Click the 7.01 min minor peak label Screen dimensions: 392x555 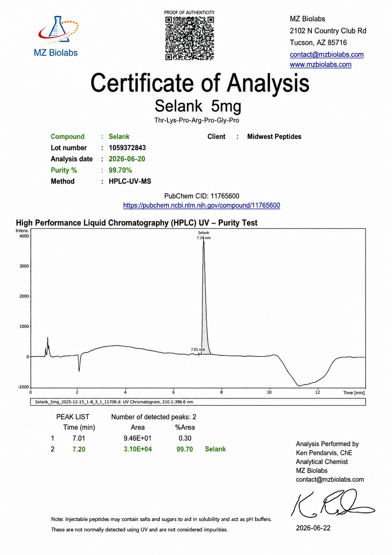[198, 350]
